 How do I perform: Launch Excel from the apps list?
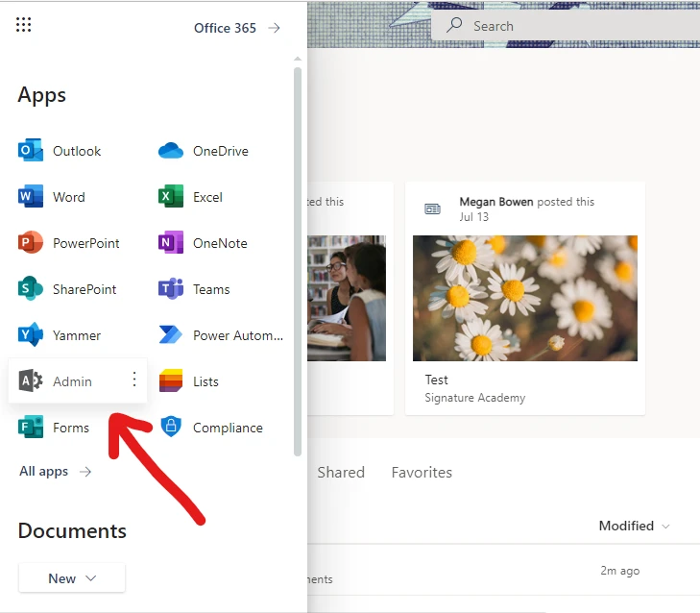coord(191,197)
